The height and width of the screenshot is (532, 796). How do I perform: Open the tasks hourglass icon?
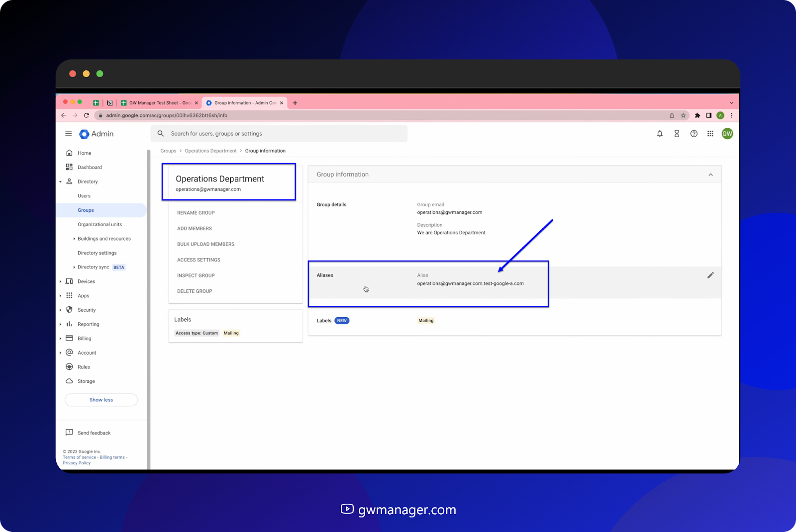click(x=677, y=134)
